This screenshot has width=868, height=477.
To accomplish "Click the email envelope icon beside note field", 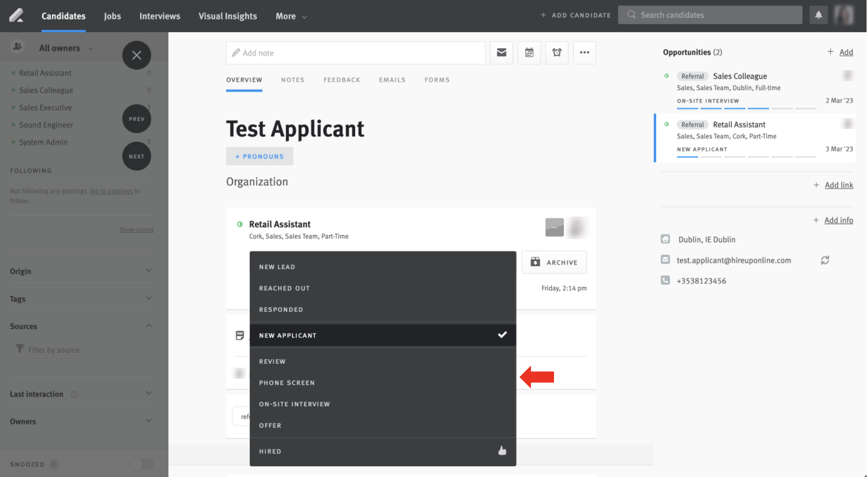I will tap(501, 53).
